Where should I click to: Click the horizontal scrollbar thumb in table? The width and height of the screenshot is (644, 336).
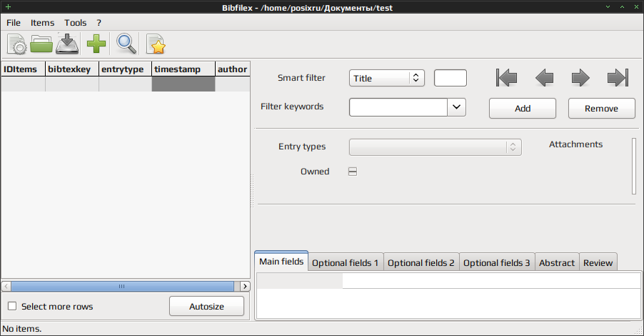coord(122,286)
